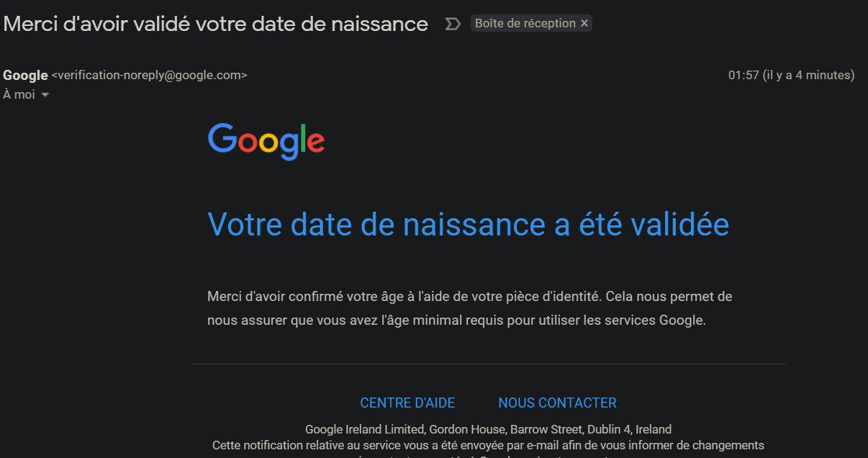The height and width of the screenshot is (458, 868).
Task: Remove the Boîte de réception label
Action: [584, 24]
